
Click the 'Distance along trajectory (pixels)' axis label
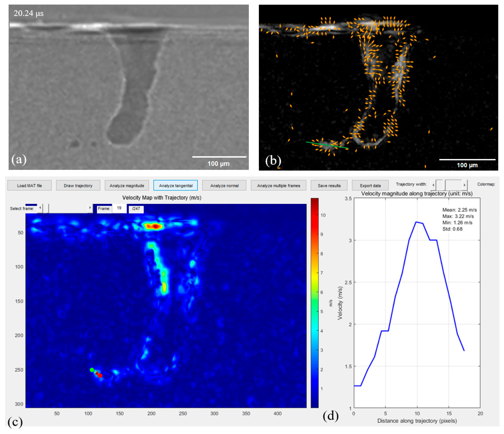coord(417,421)
